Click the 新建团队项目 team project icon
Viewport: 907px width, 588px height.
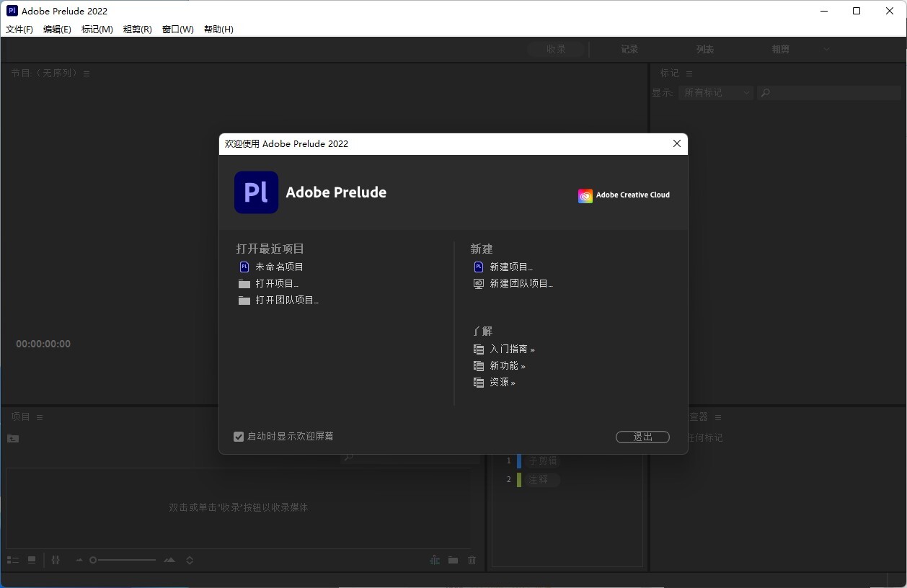pos(478,284)
